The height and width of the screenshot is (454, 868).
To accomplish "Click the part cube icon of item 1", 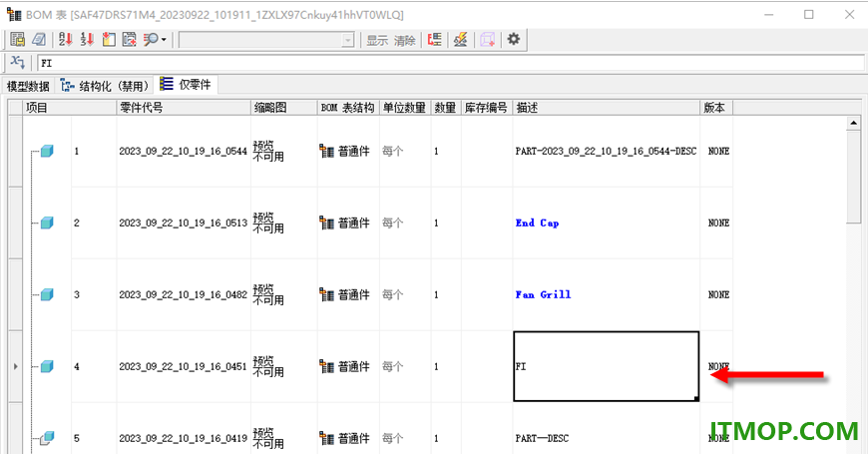I will tap(47, 151).
